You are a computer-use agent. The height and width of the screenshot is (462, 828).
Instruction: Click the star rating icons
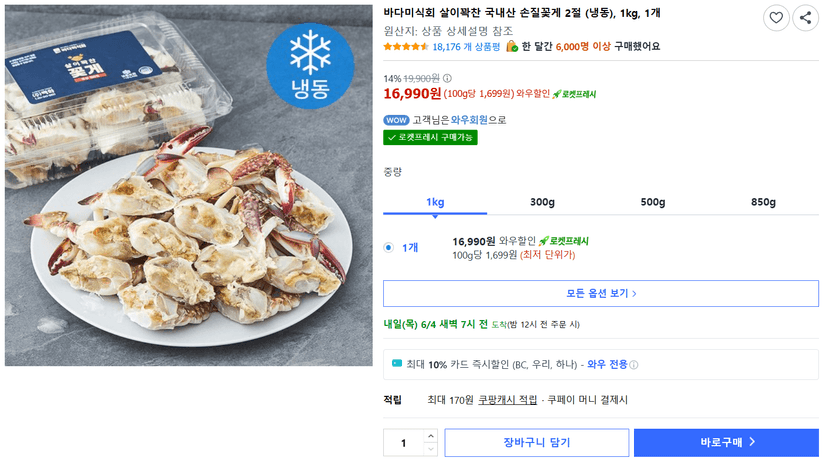(406, 46)
